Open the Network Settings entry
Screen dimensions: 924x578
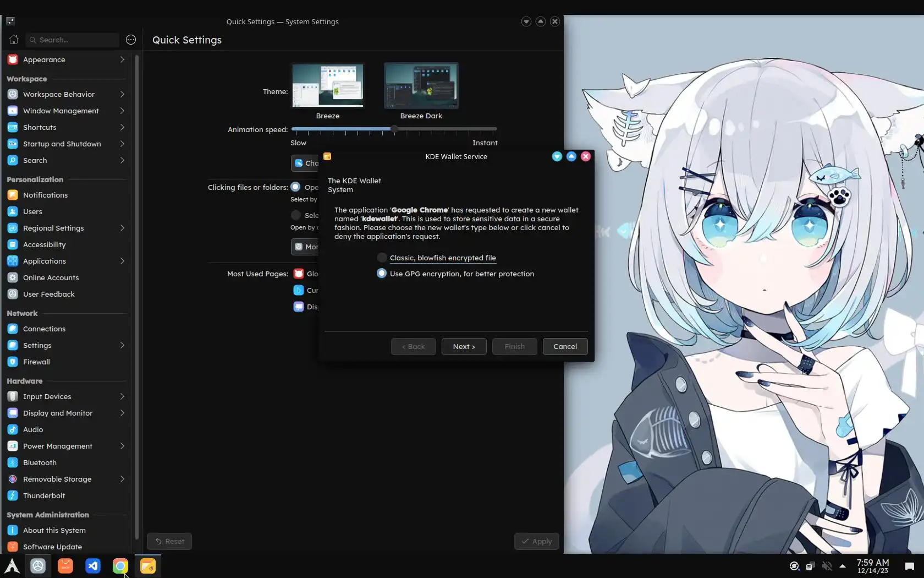(67, 345)
